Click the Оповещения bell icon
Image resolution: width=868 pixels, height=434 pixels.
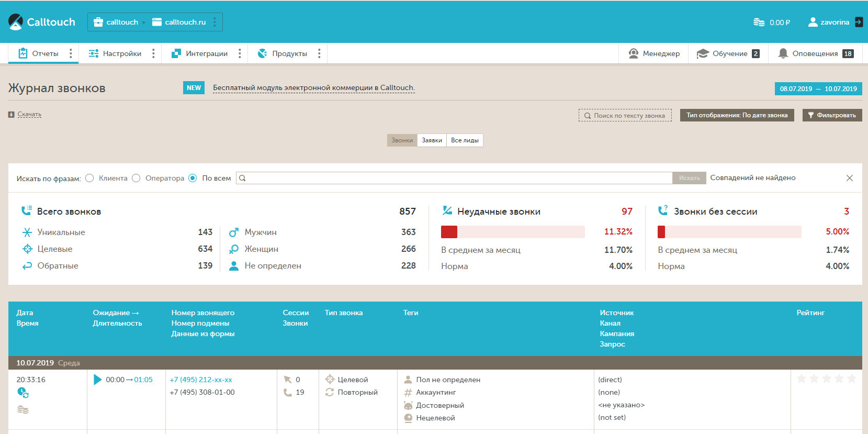pyautogui.click(x=783, y=53)
